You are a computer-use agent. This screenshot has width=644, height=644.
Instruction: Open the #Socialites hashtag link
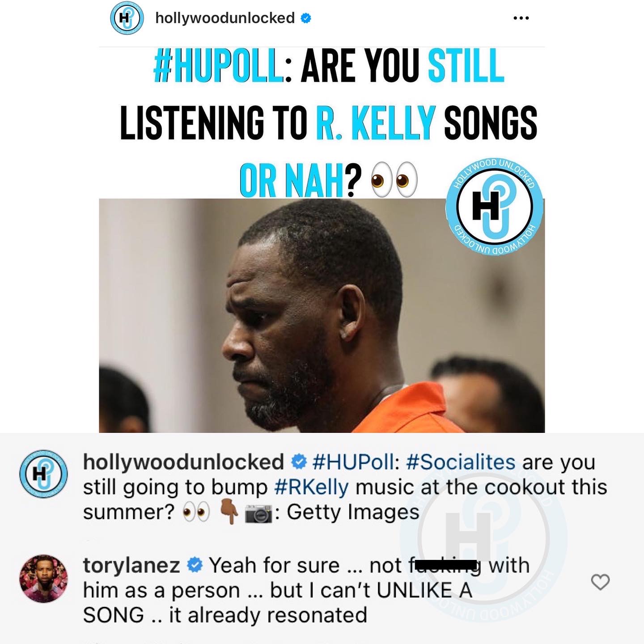pyautogui.click(x=461, y=462)
